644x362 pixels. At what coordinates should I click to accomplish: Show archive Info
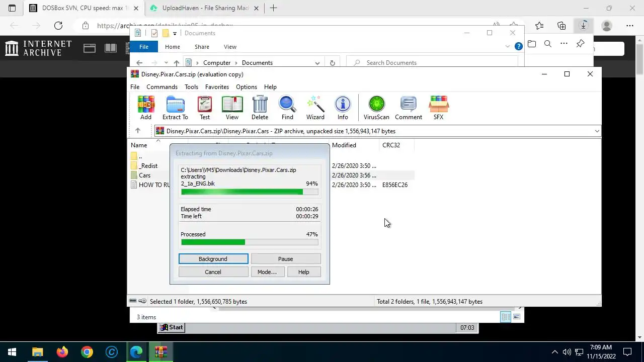(x=343, y=108)
